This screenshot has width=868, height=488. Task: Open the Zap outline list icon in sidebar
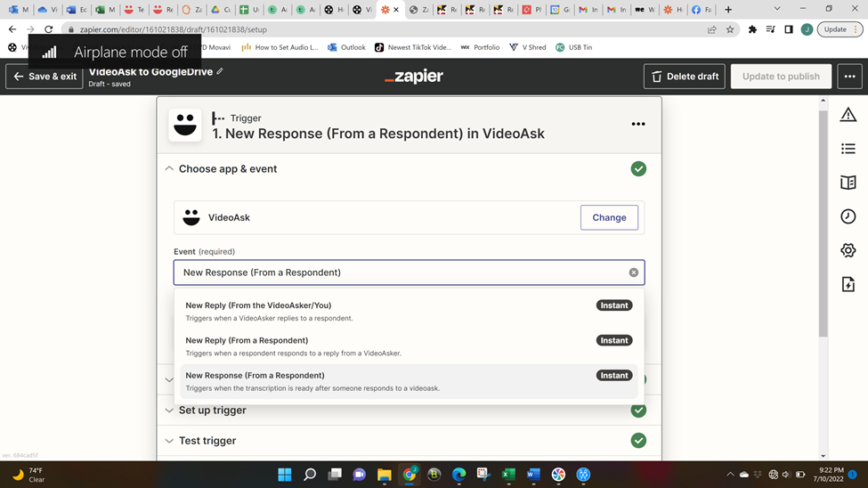tap(848, 149)
